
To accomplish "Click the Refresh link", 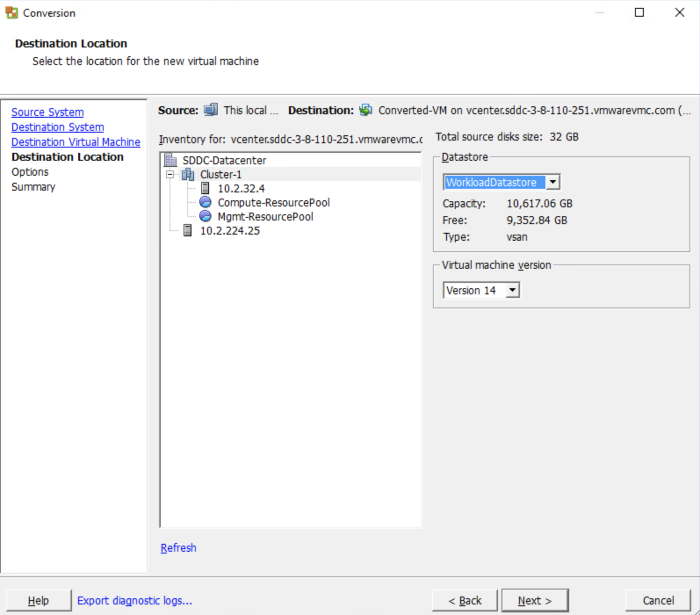I will tap(178, 548).
